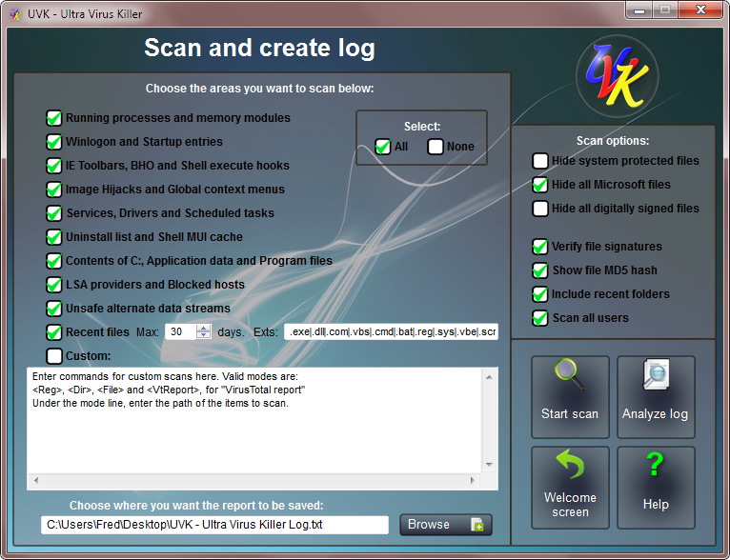Toggle Unsafe alternate data streams checkbox
The width and height of the screenshot is (730, 560).
[54, 309]
